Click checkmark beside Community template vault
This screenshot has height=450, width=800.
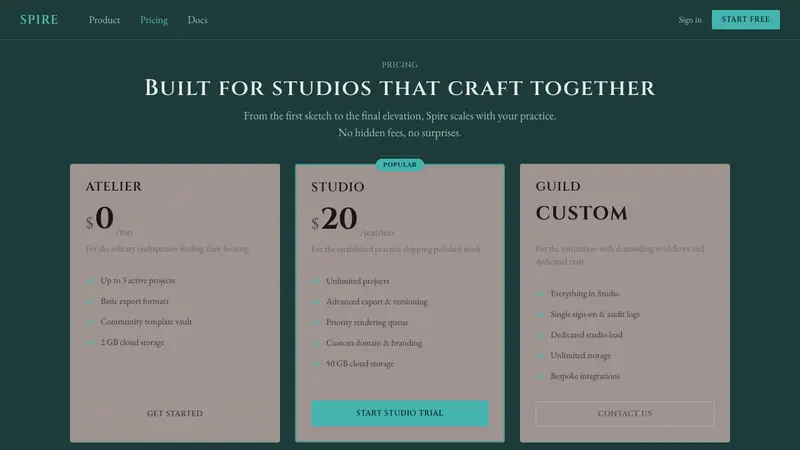pos(90,322)
